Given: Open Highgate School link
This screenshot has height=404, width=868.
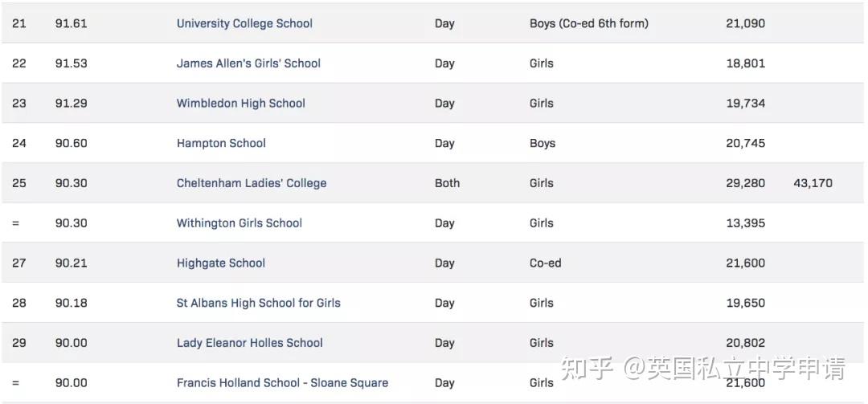Looking at the screenshot, I should pos(221,263).
